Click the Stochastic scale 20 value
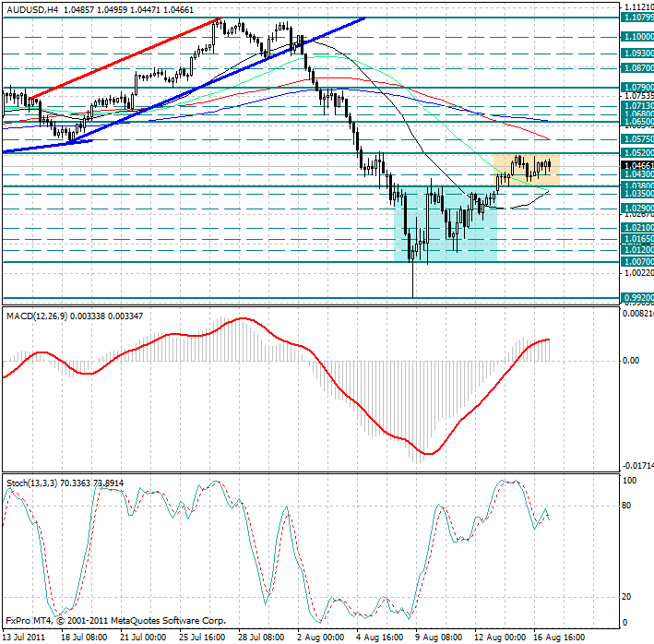This screenshot has width=654, height=644. coord(626,597)
